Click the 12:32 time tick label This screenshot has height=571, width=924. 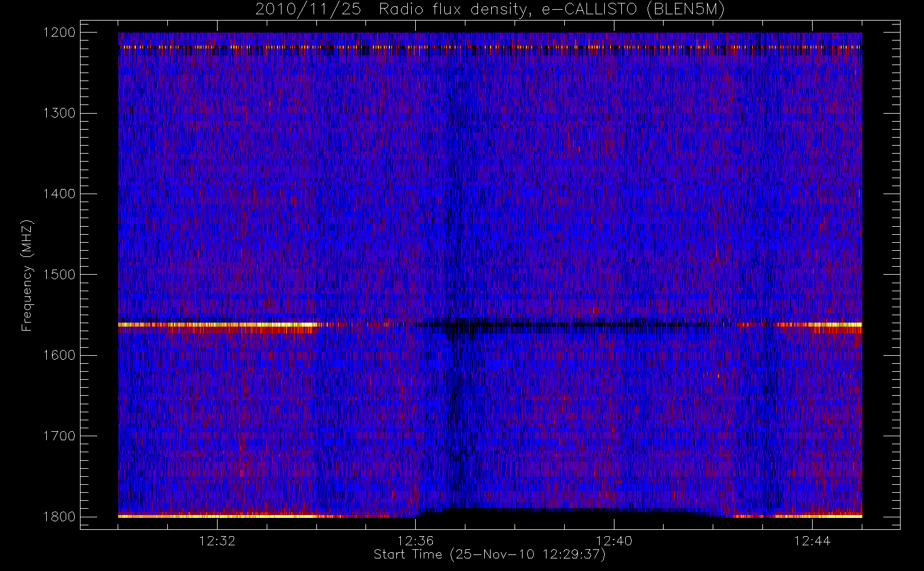pos(217,541)
